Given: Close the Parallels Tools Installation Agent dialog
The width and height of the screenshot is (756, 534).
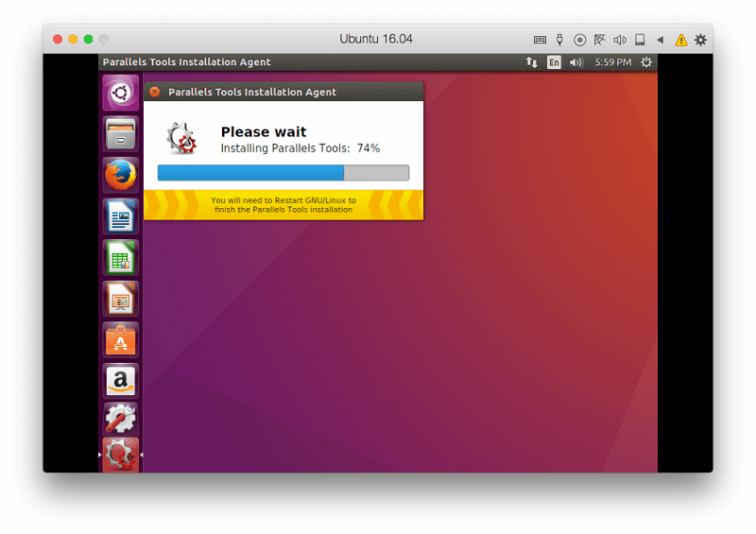Looking at the screenshot, I should pos(155,92).
